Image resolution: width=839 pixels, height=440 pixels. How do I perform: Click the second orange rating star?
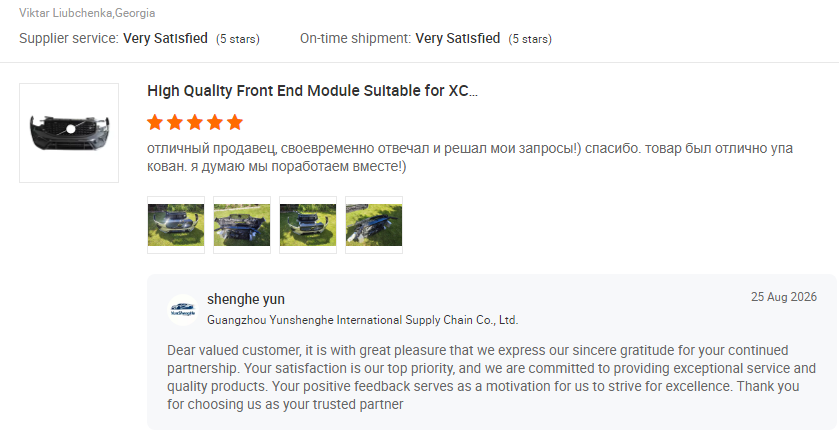click(x=175, y=123)
